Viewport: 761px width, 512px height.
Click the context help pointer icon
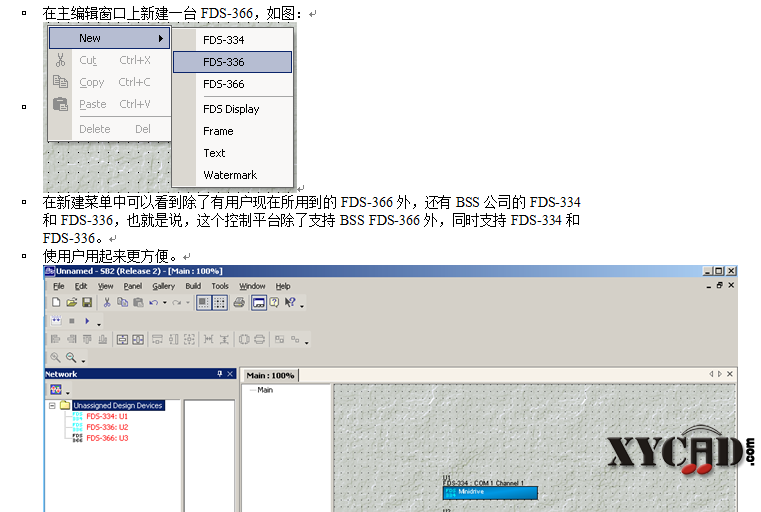290,302
